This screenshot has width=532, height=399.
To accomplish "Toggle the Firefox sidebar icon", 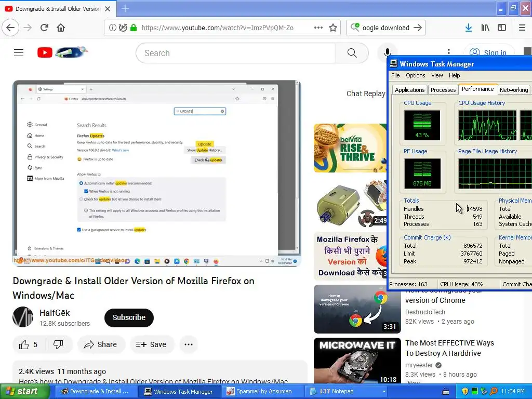I will point(502,28).
